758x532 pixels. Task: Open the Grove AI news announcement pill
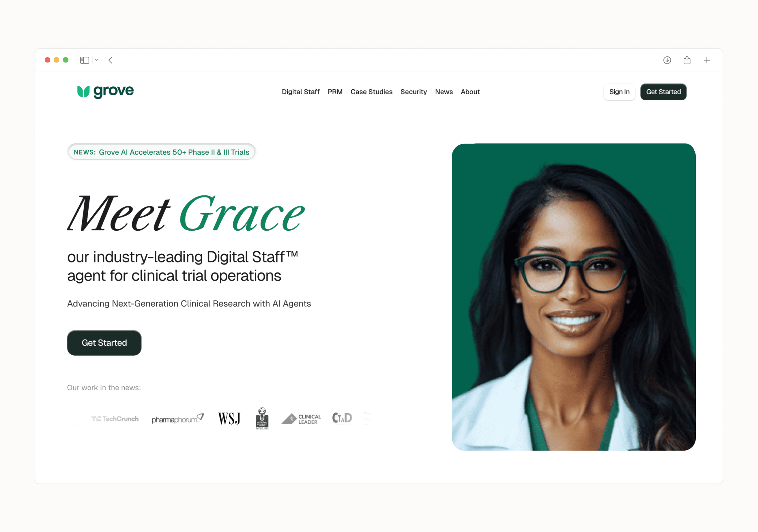click(161, 152)
